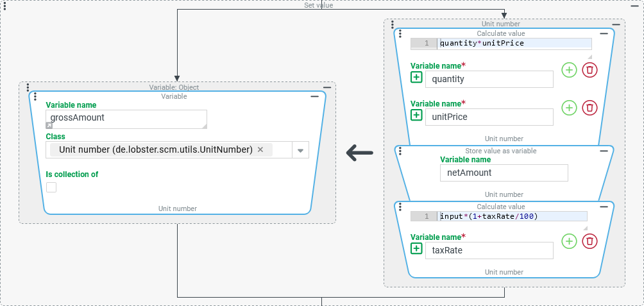Viewport: 644px width, 306px height.
Task: Click the Store value block's drag handle dots
Action: click(x=401, y=153)
